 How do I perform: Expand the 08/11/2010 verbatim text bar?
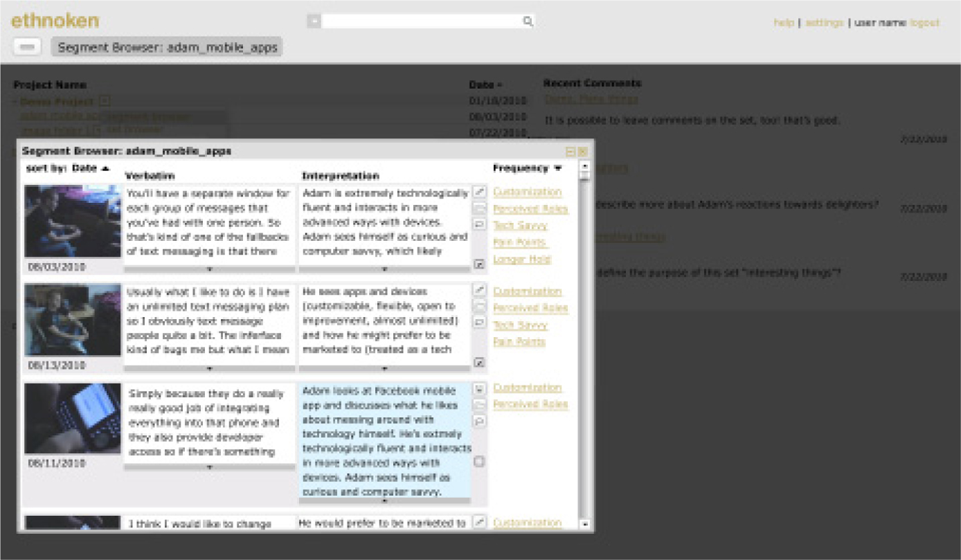click(x=210, y=467)
